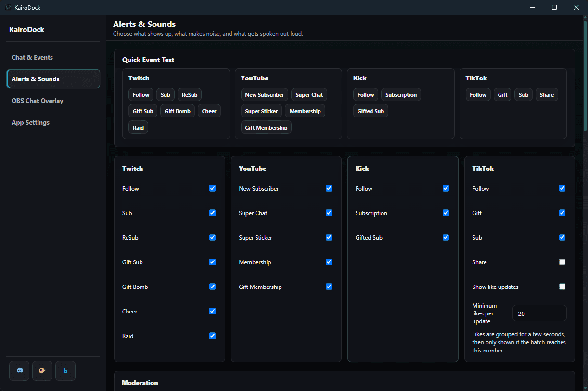Click the KairoDock app icon in title bar
This screenshot has height=391, width=588.
(x=8, y=7)
